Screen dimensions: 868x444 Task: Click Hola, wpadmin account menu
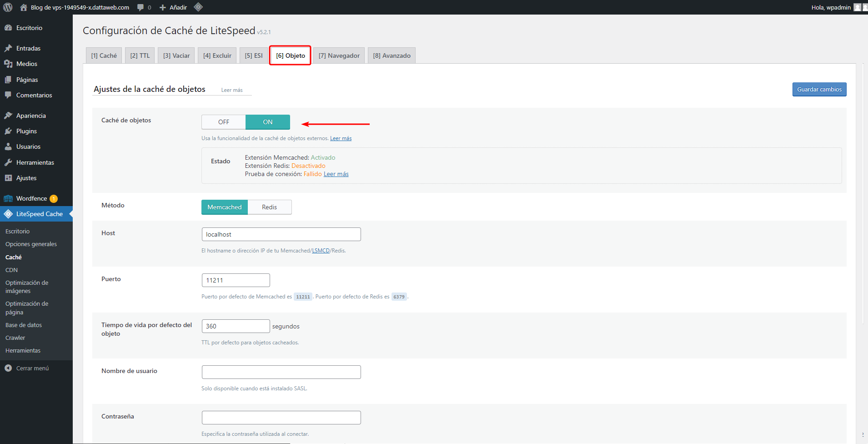click(831, 7)
